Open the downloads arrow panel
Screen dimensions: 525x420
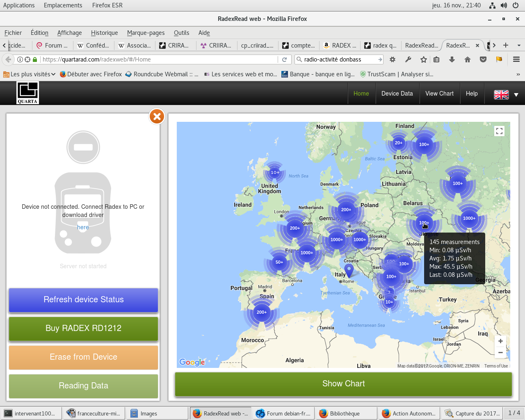[452, 59]
